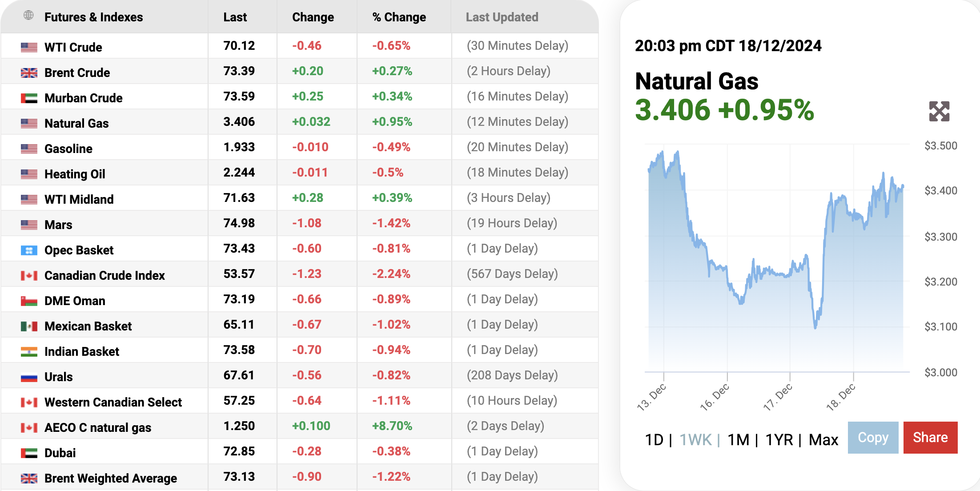The image size is (980, 491).
Task: Switch chart range to 1D
Action: [x=654, y=440]
